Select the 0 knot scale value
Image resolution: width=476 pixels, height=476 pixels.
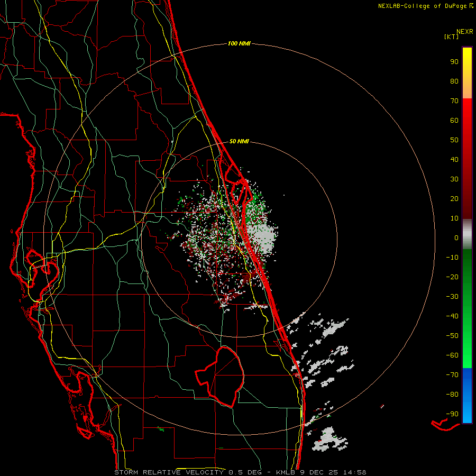456,238
